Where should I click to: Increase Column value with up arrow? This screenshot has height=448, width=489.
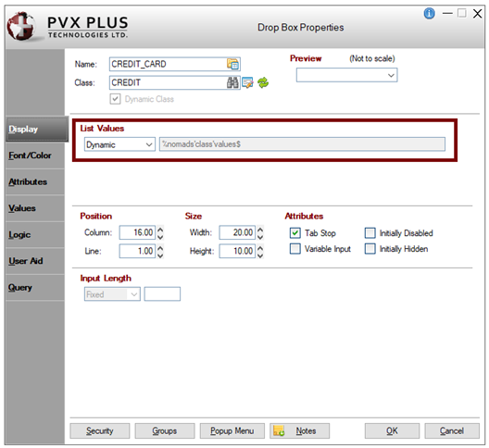160,230
